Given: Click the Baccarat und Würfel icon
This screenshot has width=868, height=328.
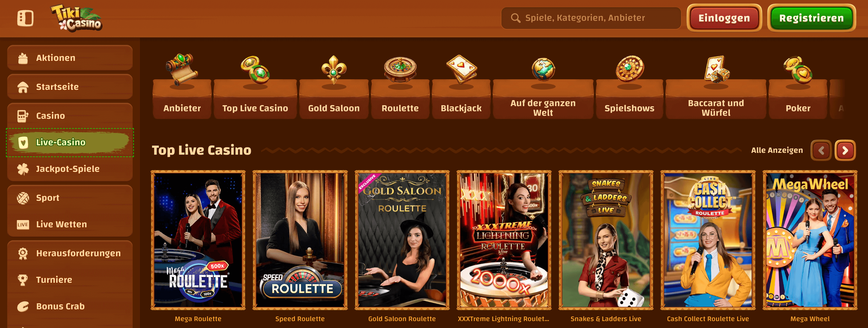Looking at the screenshot, I should tap(716, 69).
